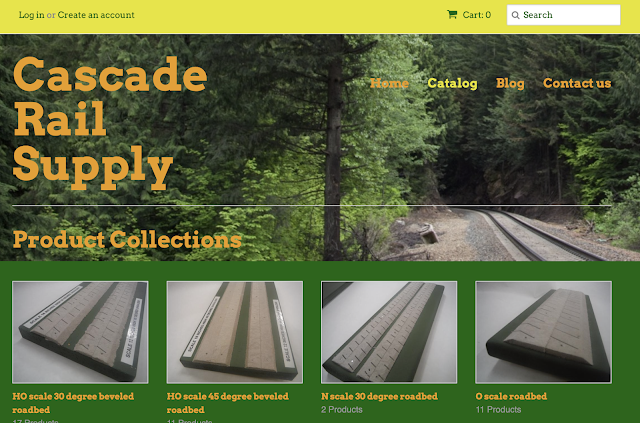The image size is (640, 423).
Task: Click O scale roadbed title link
Action: [511, 396]
